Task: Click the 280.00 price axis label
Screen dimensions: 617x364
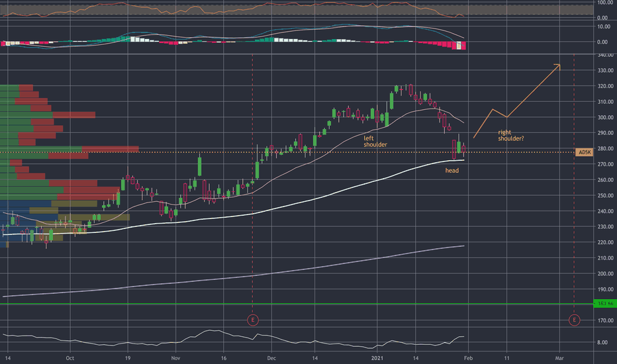Action: pyautogui.click(x=605, y=148)
